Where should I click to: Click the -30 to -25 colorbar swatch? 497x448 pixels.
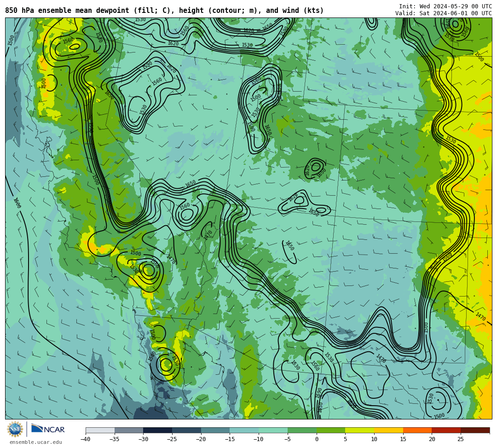pyautogui.click(x=157, y=430)
